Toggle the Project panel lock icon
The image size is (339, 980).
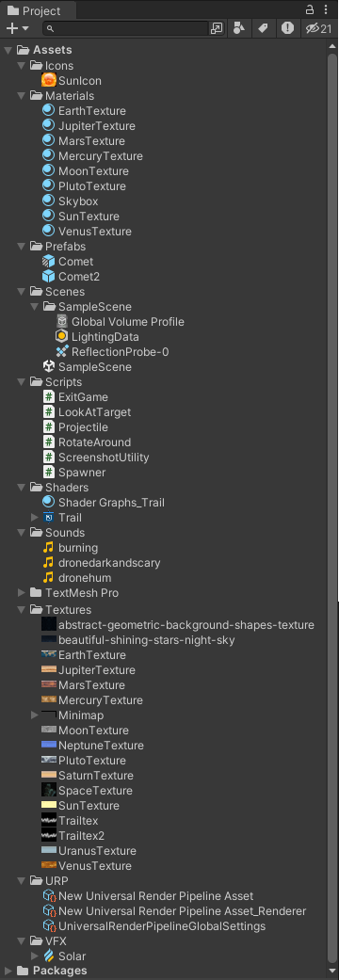point(310,9)
